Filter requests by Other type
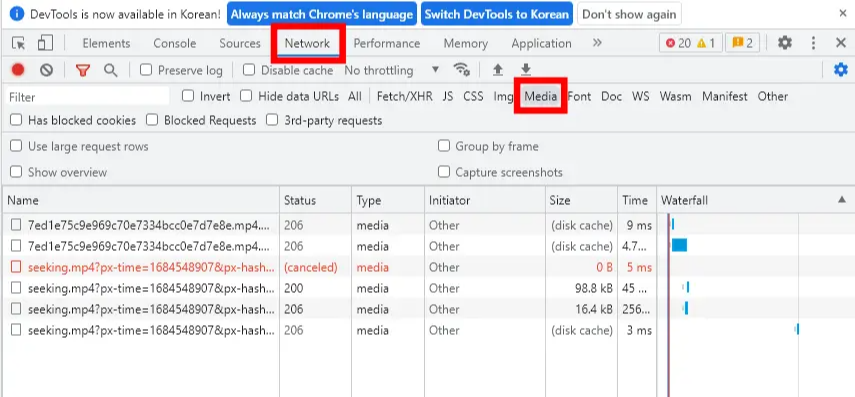The height and width of the screenshot is (397, 855). coord(773,97)
